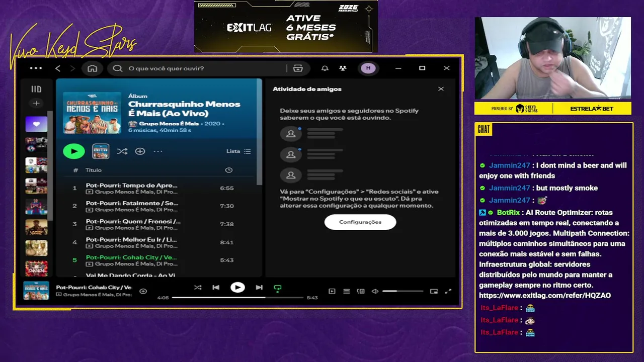Toggle album shuffle beside the green play button
The image size is (644, 362).
(122, 151)
